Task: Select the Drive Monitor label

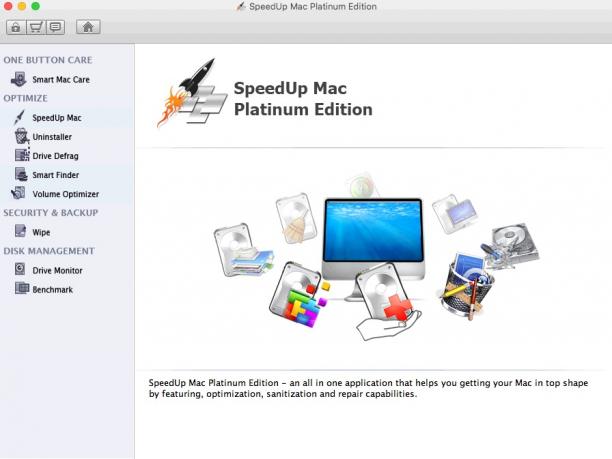Action: [x=57, y=270]
